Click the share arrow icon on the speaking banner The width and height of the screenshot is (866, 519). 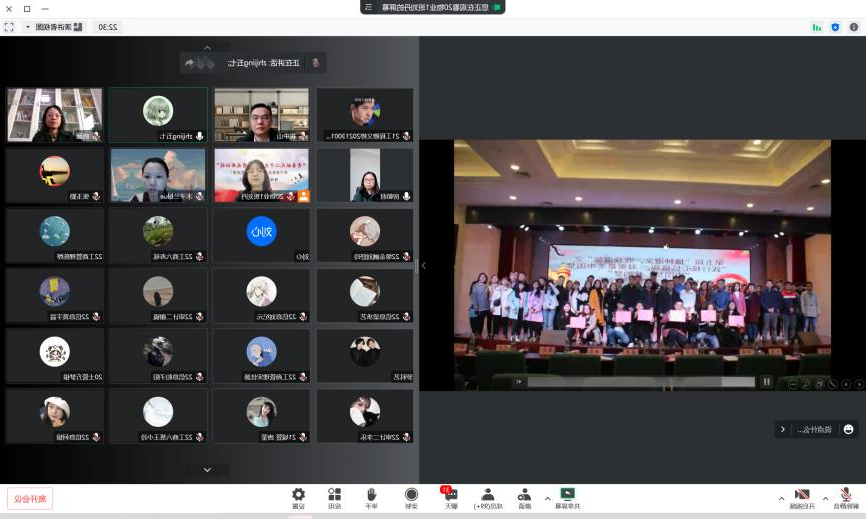click(189, 63)
